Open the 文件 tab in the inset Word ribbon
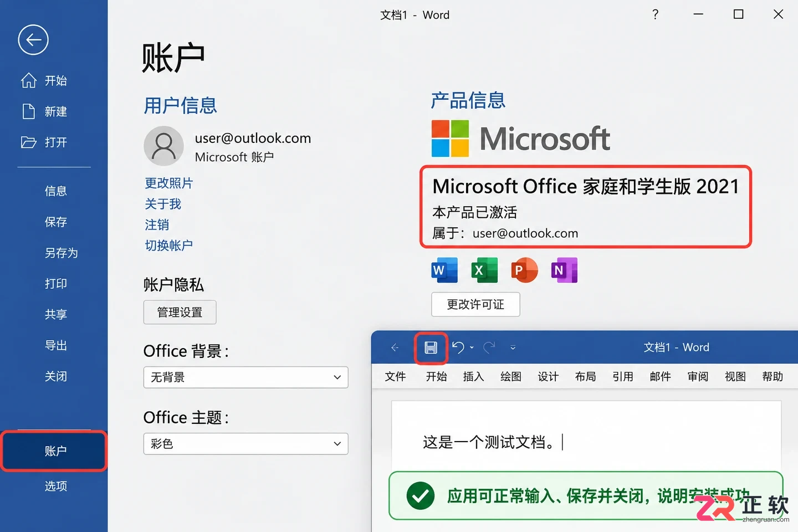 pos(396,377)
